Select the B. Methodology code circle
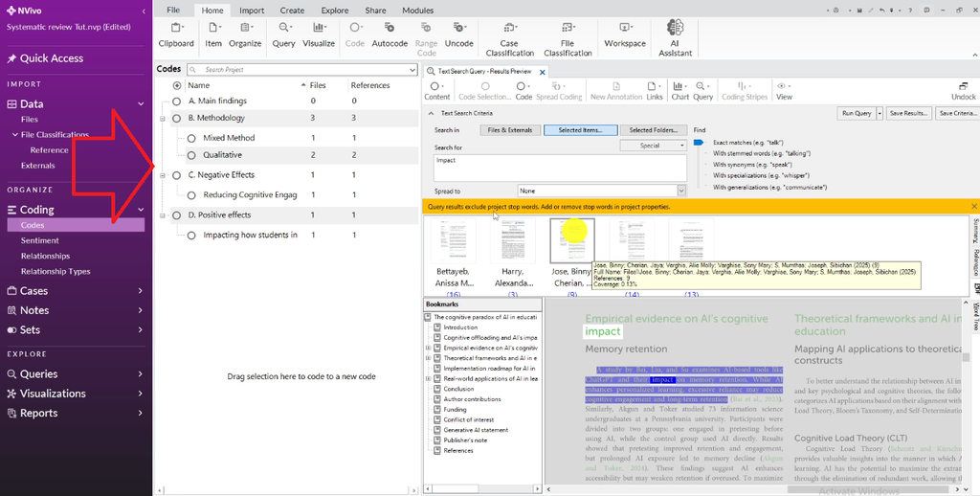This screenshot has height=496, width=980. pyautogui.click(x=176, y=118)
